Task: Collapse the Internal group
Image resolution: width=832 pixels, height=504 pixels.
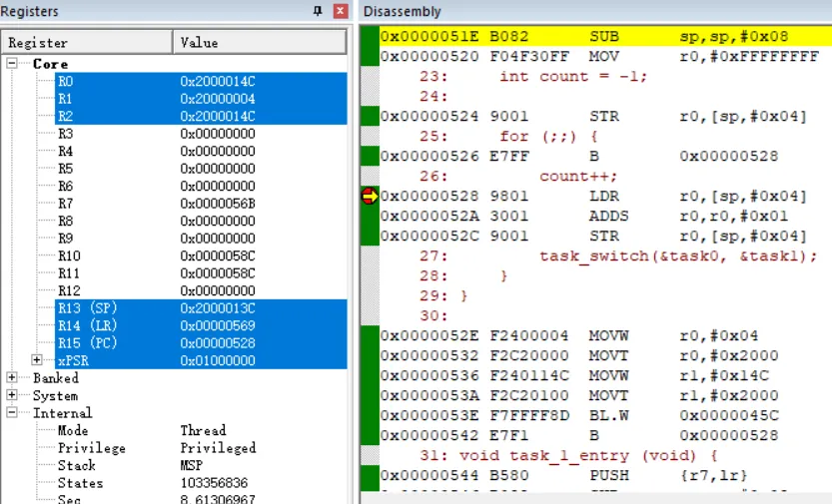Action: 13,413
